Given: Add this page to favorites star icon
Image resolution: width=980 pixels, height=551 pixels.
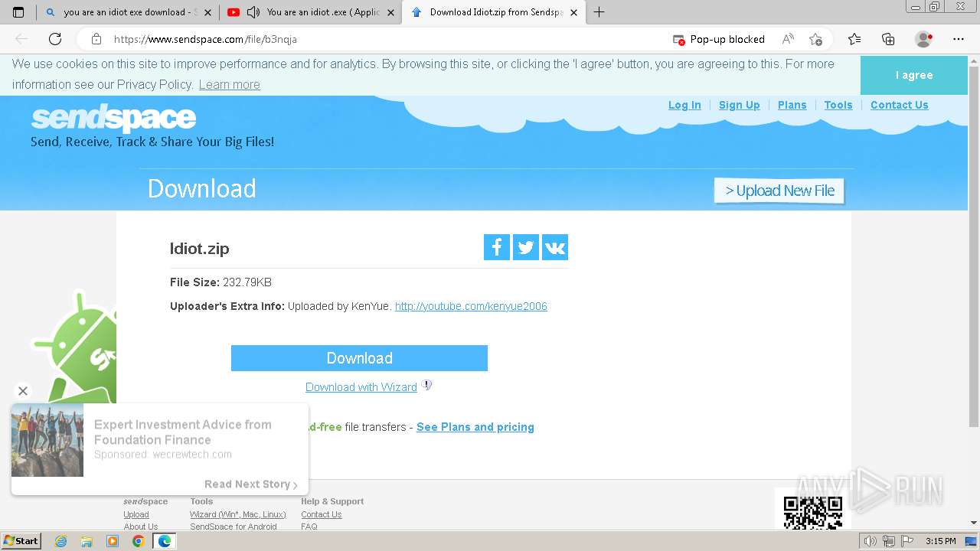Looking at the screenshot, I should 816,39.
